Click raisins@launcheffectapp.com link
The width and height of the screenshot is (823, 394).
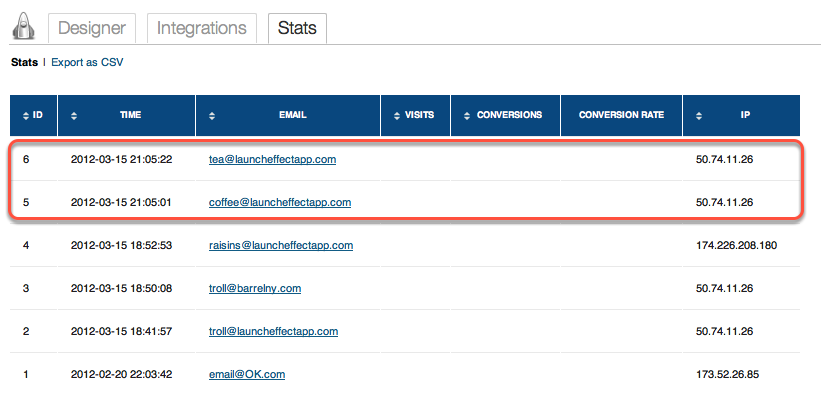[x=281, y=245]
